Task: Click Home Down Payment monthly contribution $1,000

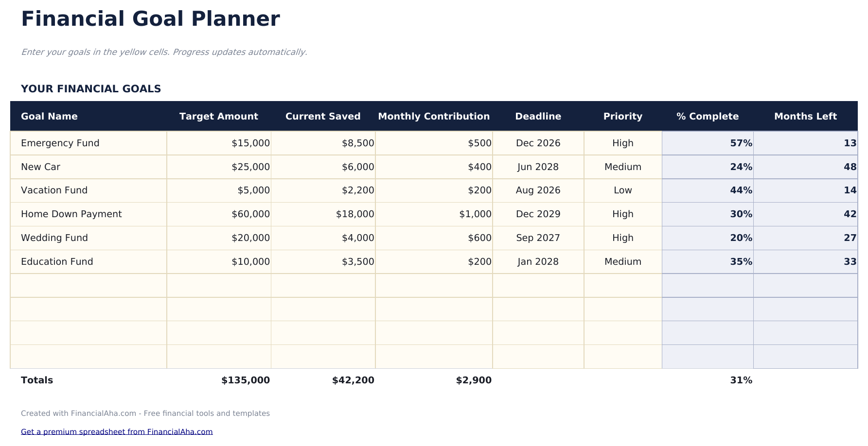Action: (x=475, y=214)
